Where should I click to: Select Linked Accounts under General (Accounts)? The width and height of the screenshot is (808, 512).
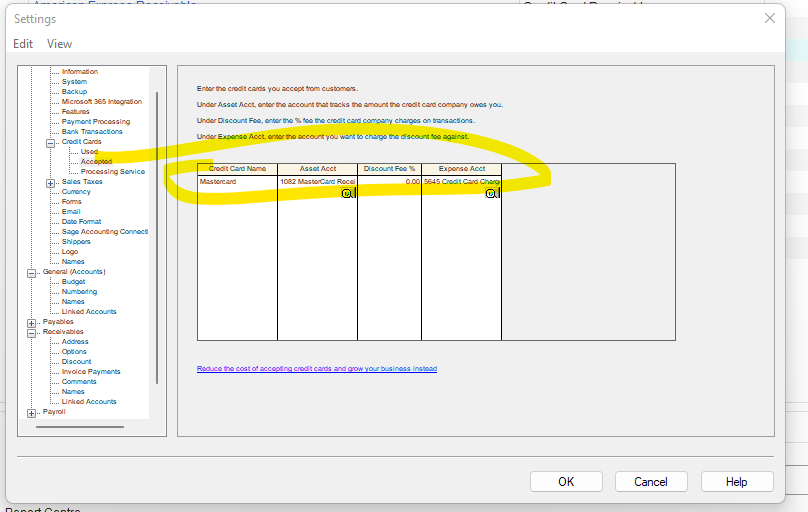pyautogui.click(x=89, y=312)
